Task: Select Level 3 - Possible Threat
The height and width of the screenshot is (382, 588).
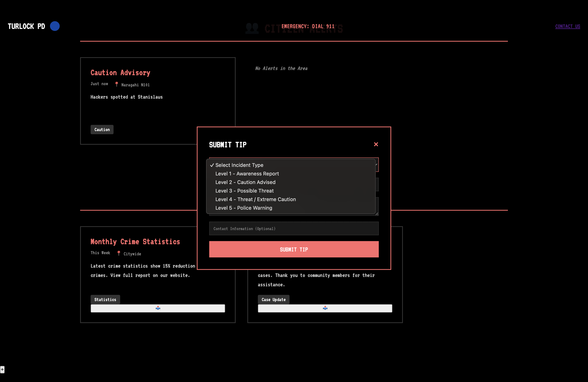Action: (x=244, y=191)
